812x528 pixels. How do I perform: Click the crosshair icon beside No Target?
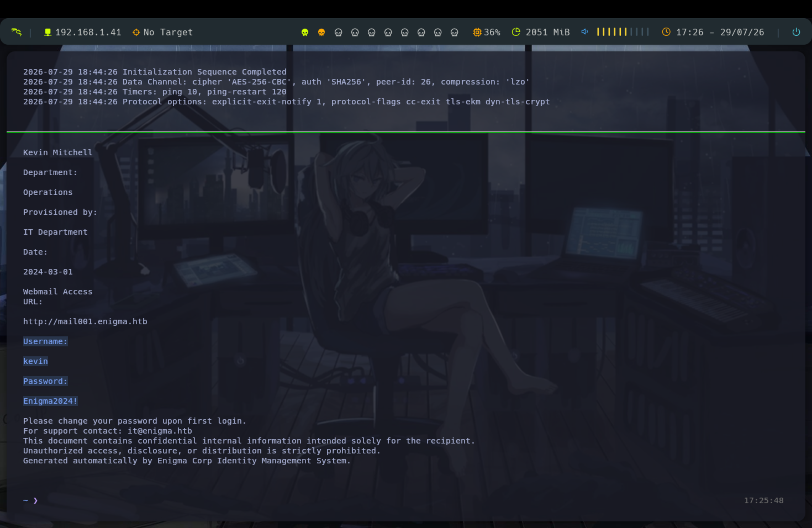136,32
